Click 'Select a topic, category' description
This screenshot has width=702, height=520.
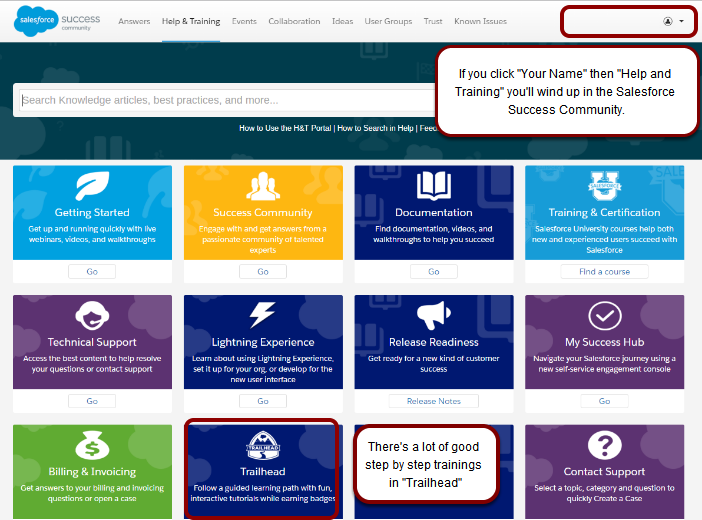point(604,493)
